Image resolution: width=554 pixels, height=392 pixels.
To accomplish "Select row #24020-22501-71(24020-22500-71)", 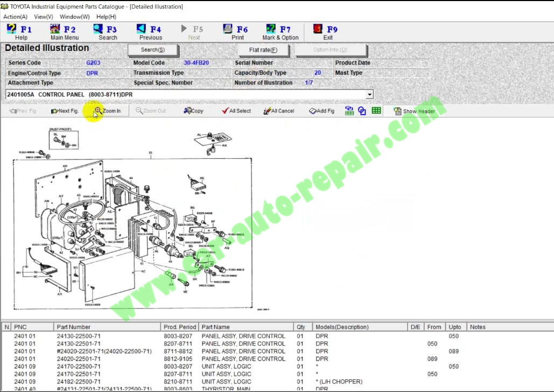I will tap(104, 352).
